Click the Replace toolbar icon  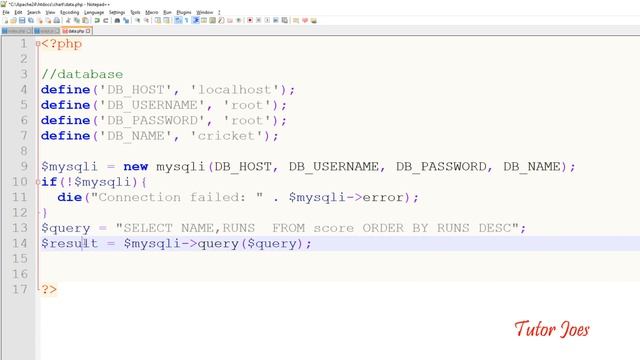point(126,20)
